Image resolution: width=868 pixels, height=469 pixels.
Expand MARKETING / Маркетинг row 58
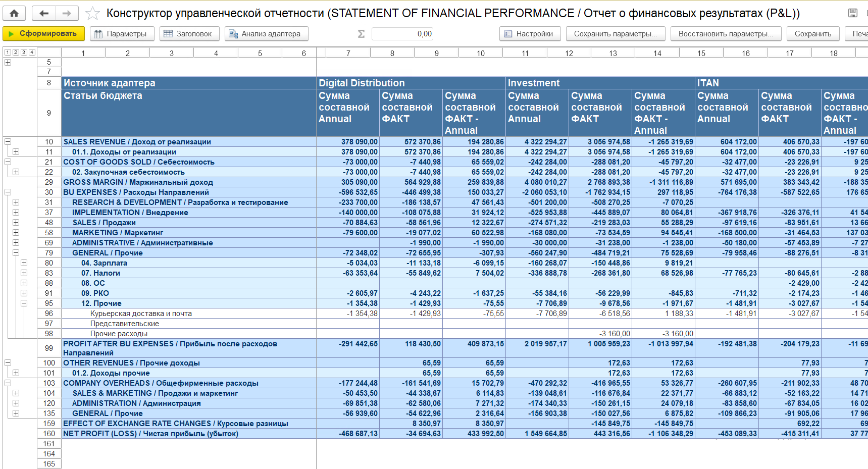pos(16,233)
